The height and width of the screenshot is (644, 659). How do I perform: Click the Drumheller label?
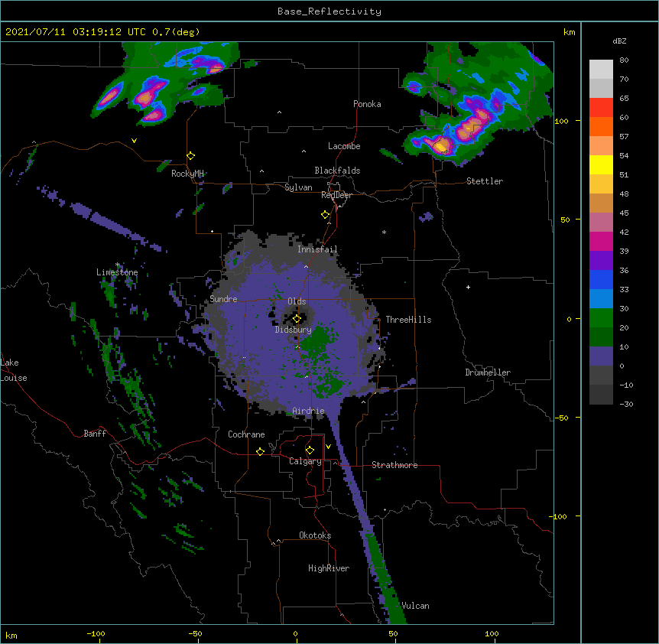pyautogui.click(x=488, y=372)
